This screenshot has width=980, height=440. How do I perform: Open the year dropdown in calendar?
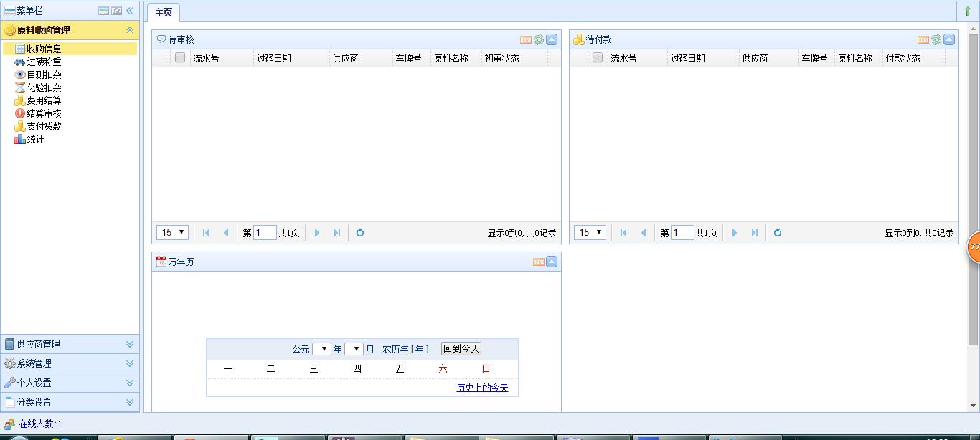(x=321, y=349)
